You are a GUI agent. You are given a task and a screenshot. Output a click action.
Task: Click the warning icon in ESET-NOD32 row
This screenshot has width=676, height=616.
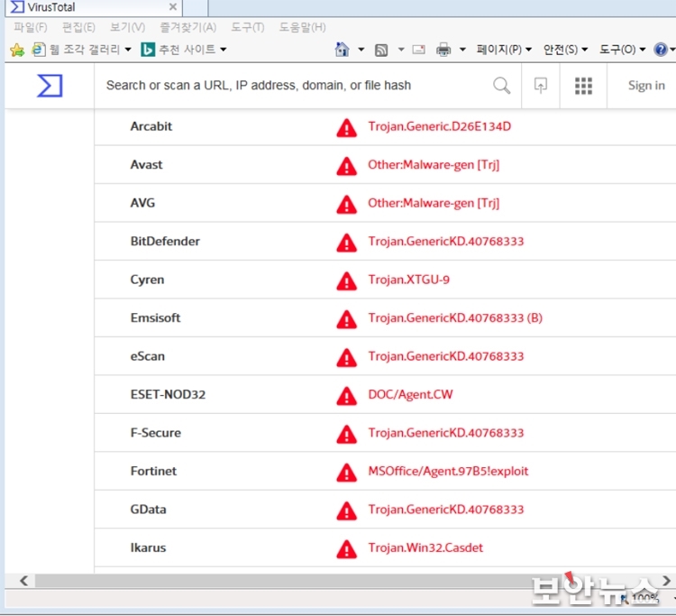click(x=347, y=396)
